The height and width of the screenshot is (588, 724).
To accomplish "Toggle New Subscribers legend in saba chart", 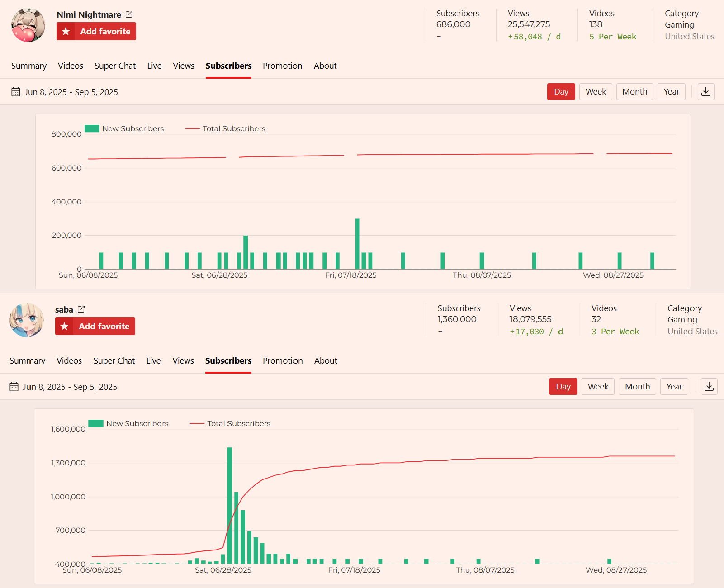I will [x=128, y=423].
